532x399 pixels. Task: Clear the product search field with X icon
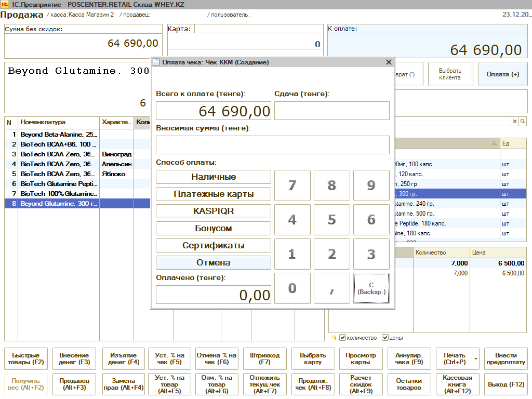point(515,121)
